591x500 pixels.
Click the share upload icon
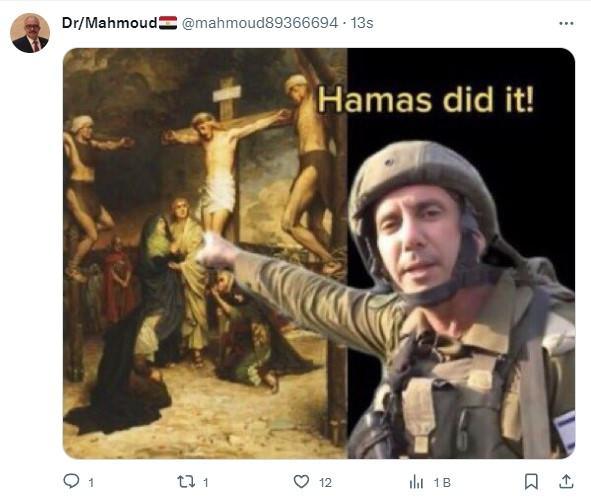(566, 482)
